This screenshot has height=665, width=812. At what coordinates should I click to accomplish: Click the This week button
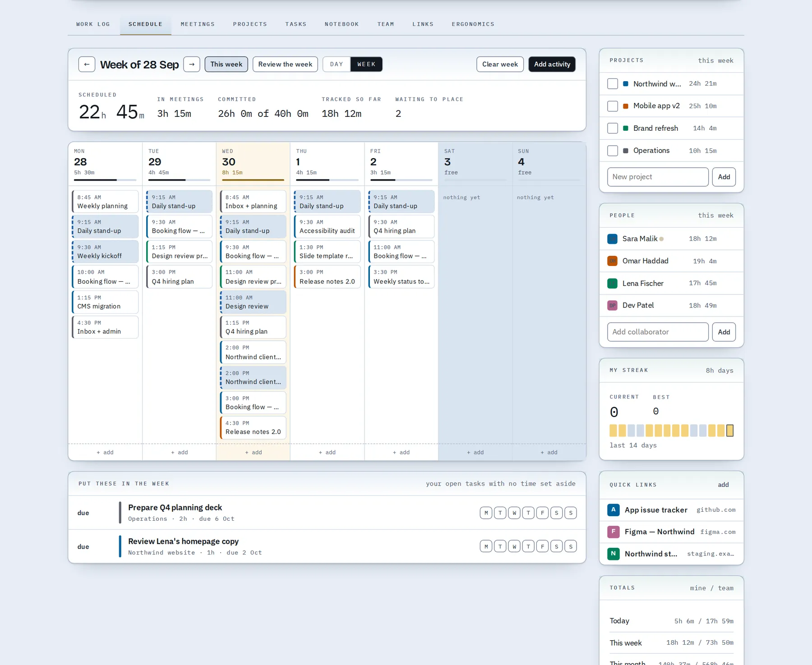click(x=226, y=64)
